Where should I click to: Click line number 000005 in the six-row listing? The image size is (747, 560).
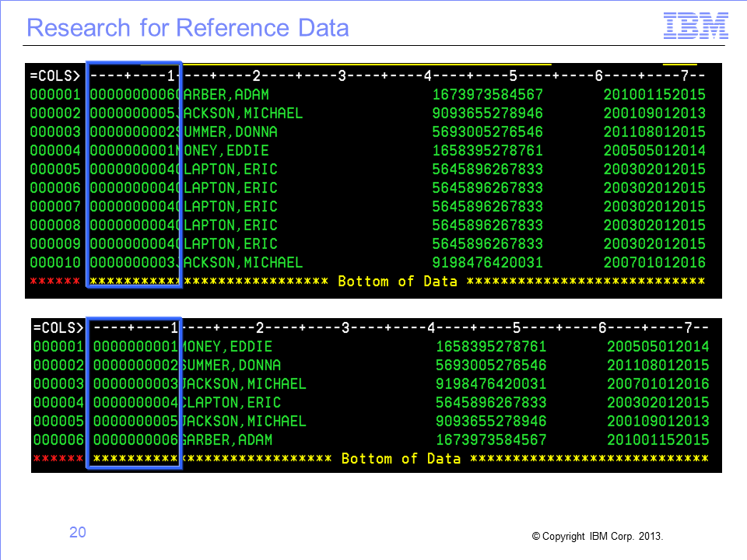coord(58,421)
